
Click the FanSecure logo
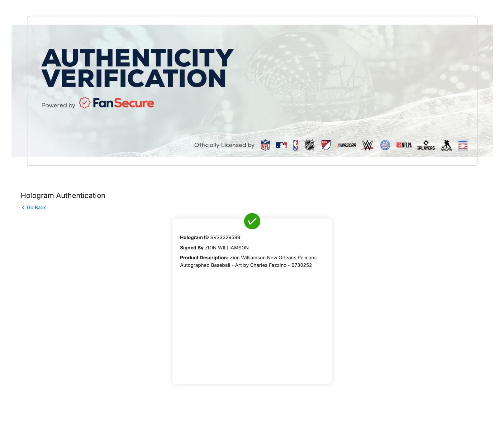coord(116,103)
